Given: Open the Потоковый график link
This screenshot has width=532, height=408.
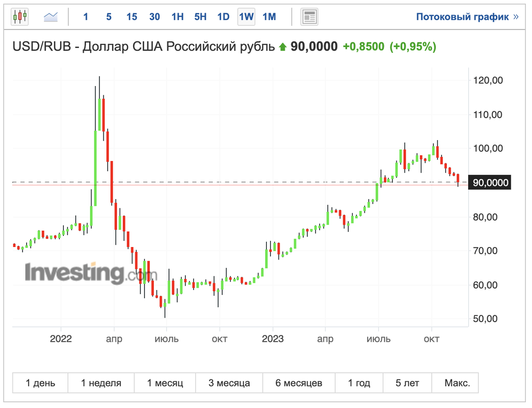Looking at the screenshot, I should 467,17.
